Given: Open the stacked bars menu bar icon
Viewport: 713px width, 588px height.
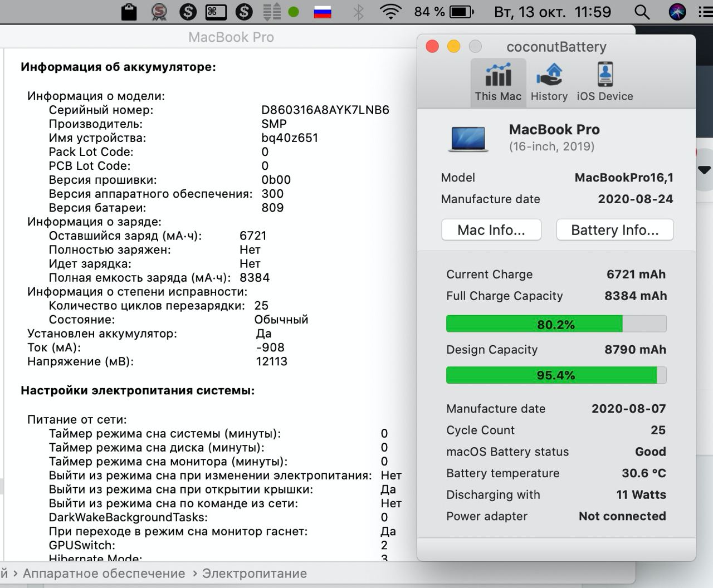Looking at the screenshot, I should click(x=271, y=12).
